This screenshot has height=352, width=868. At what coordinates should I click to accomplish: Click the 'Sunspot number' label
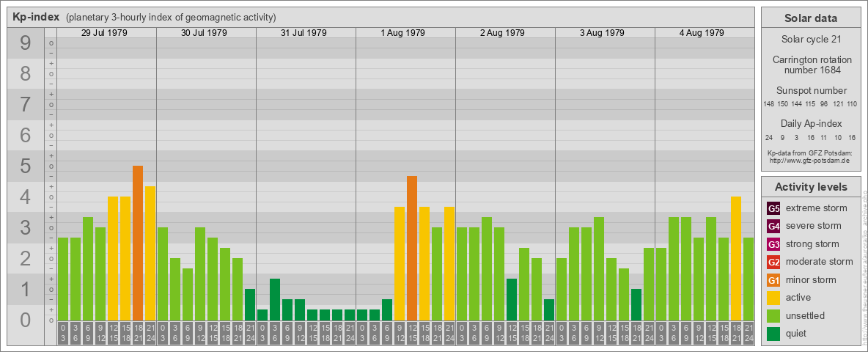pos(812,91)
